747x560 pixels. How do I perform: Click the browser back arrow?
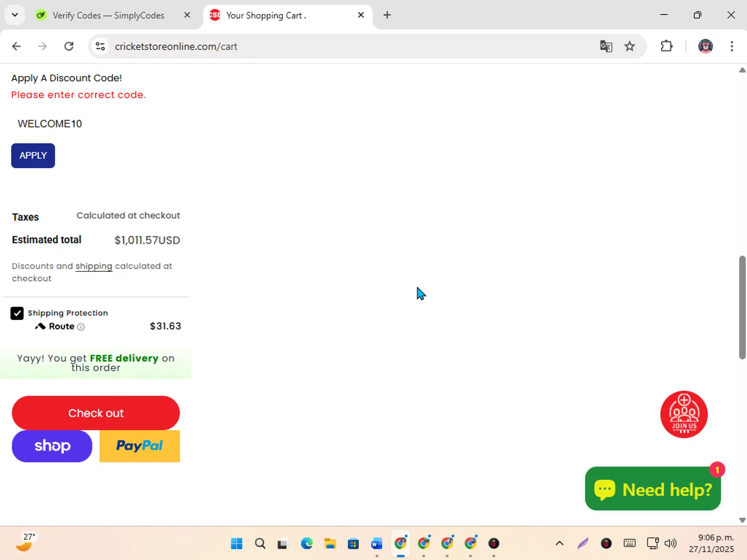[16, 46]
